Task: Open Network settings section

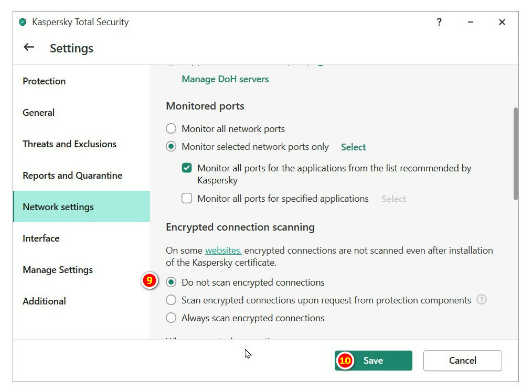Action: click(x=81, y=206)
